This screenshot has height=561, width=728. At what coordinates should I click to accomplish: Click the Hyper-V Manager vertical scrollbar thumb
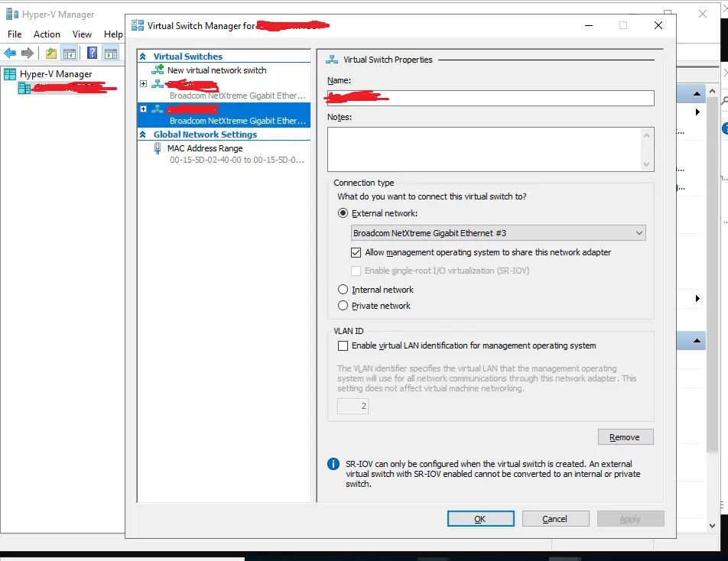(x=712, y=274)
